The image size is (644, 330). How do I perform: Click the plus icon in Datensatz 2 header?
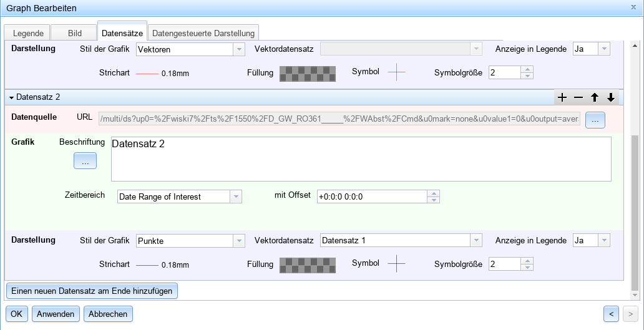pyautogui.click(x=562, y=97)
